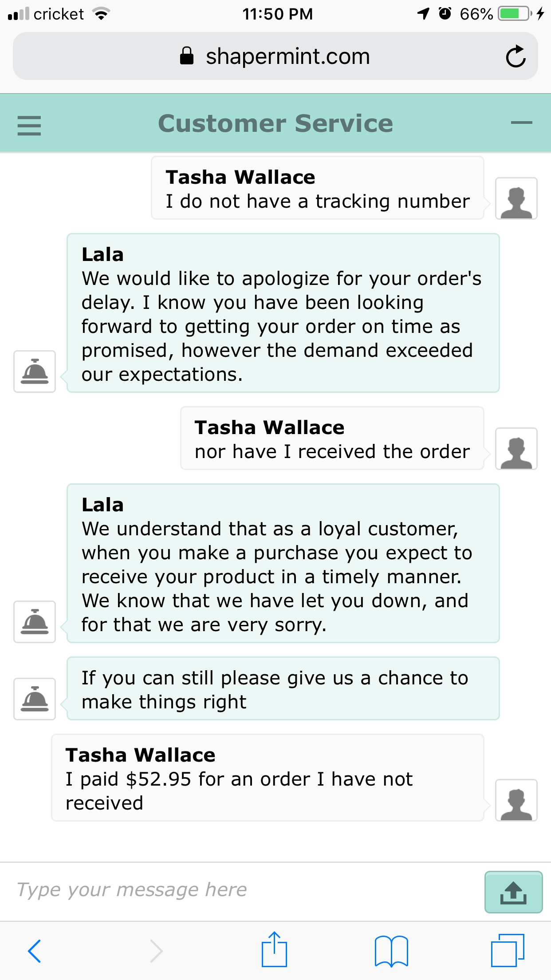Open the hamburger menu in chat header
This screenshot has height=980, width=551.
pyautogui.click(x=29, y=126)
